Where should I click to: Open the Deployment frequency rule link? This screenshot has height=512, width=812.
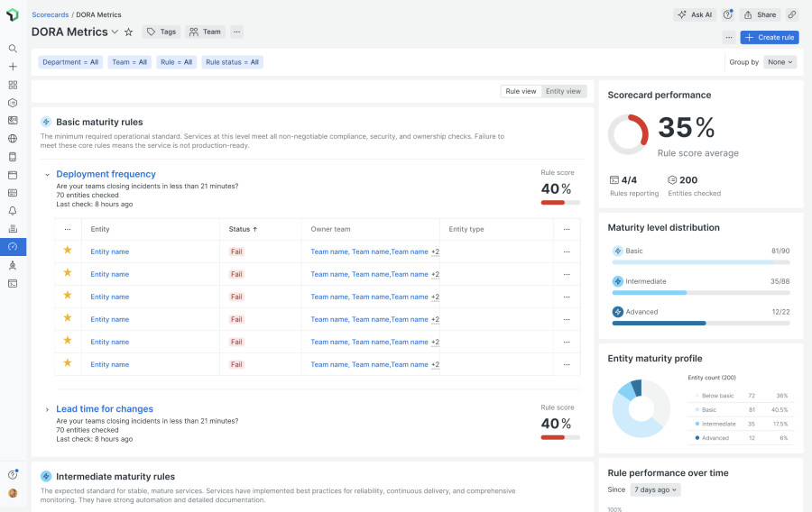point(106,174)
